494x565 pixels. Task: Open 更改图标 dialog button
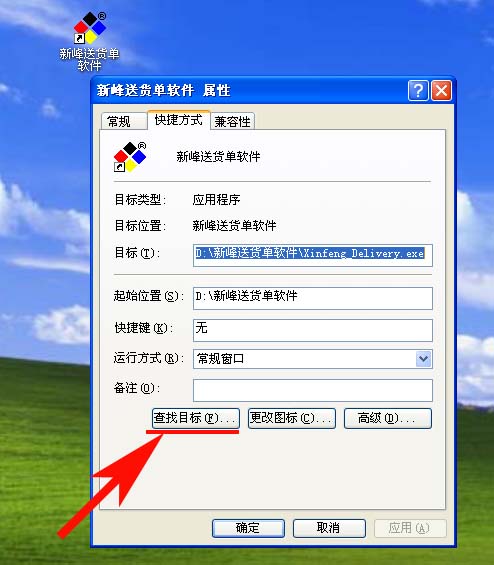tap(292, 418)
